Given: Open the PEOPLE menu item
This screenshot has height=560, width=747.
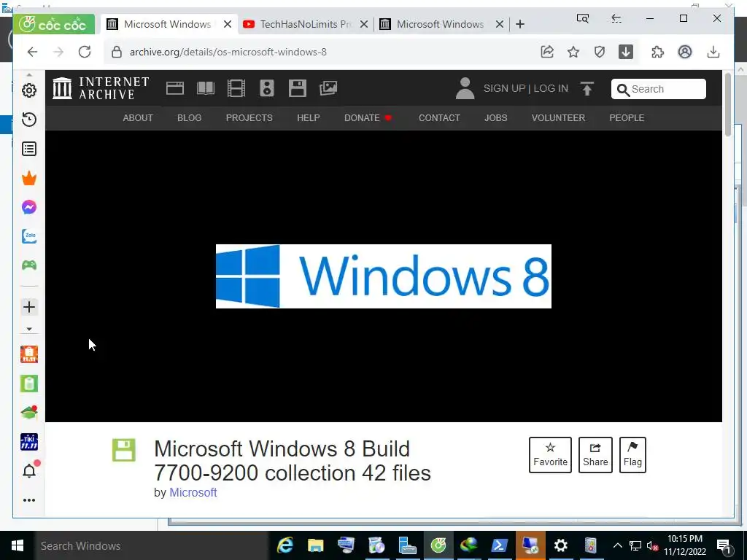Looking at the screenshot, I should (x=627, y=118).
